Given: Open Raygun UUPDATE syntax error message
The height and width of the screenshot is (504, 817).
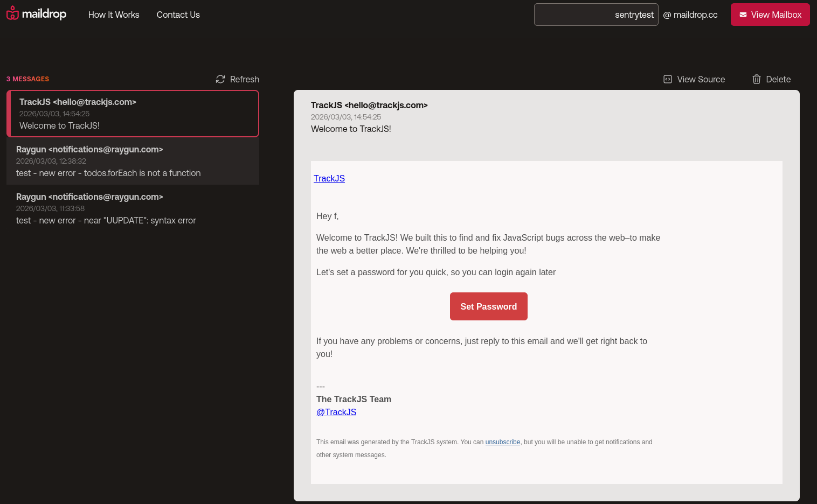Looking at the screenshot, I should pyautogui.click(x=133, y=208).
